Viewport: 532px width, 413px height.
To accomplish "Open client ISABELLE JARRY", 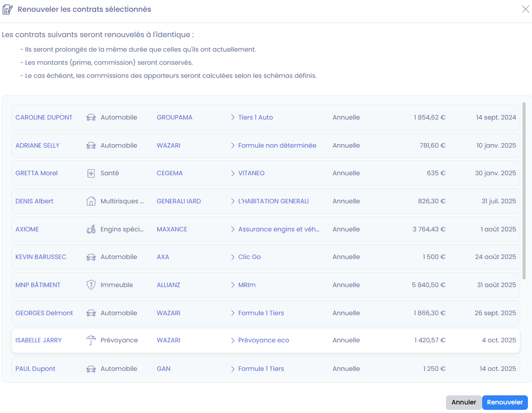I will coord(39,341).
